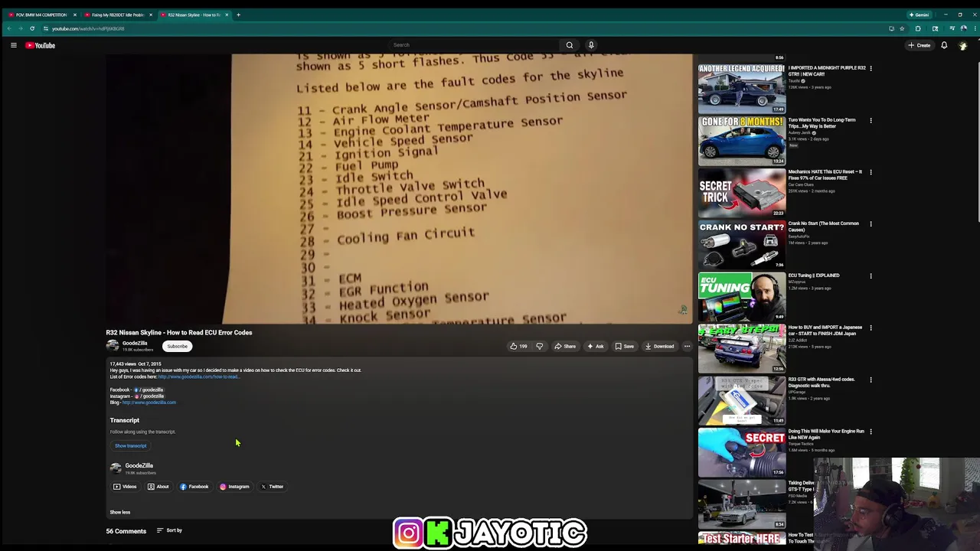Like the video with thumbs up

[518, 346]
